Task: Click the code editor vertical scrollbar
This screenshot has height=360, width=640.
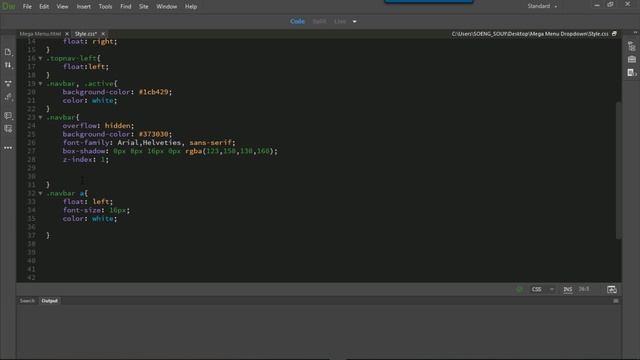Action: (619, 171)
